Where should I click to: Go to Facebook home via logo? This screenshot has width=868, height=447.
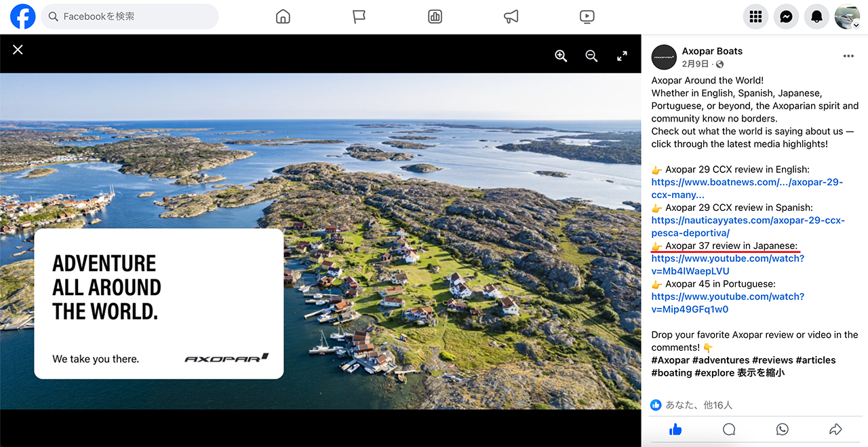click(x=22, y=17)
